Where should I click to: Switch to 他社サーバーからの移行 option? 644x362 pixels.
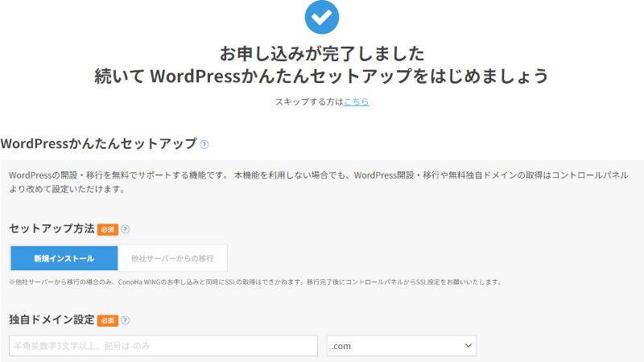click(172, 258)
